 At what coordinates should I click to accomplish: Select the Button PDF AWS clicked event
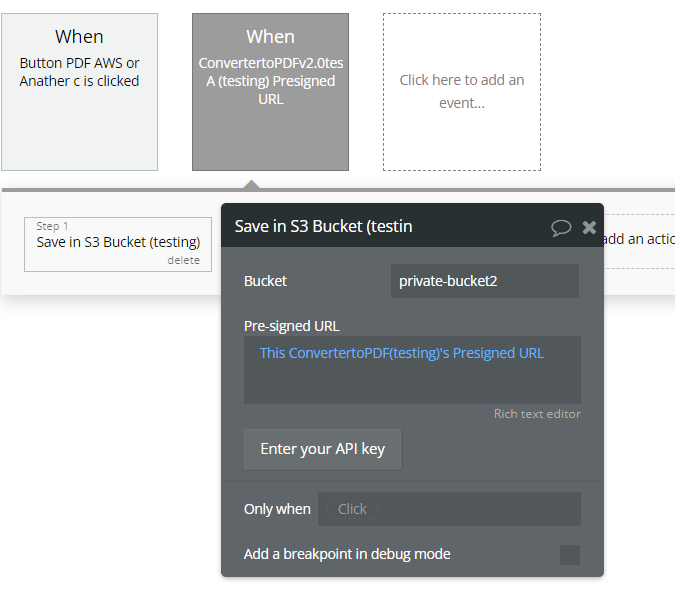click(x=79, y=91)
